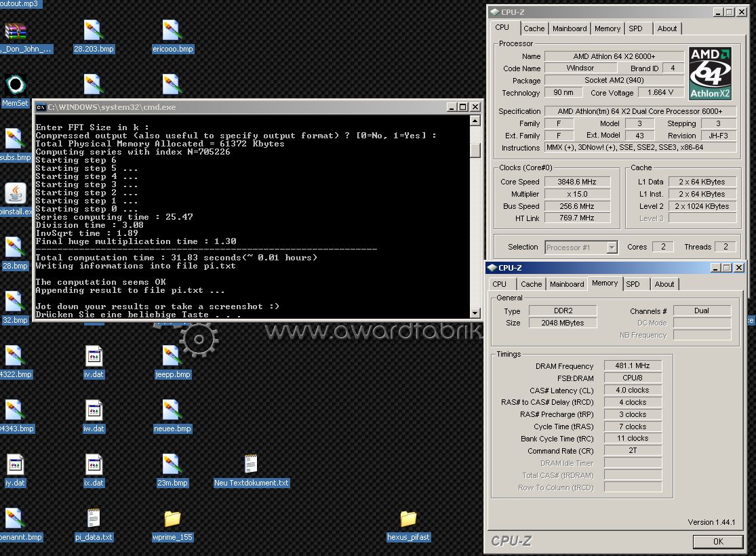Click the FSB:DRAM value CPU/8
The image size is (756, 556).
click(633, 378)
